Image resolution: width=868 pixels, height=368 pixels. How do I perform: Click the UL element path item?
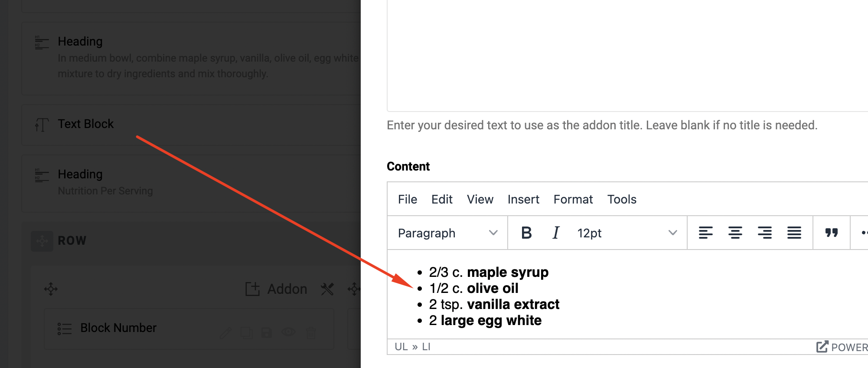(x=401, y=347)
